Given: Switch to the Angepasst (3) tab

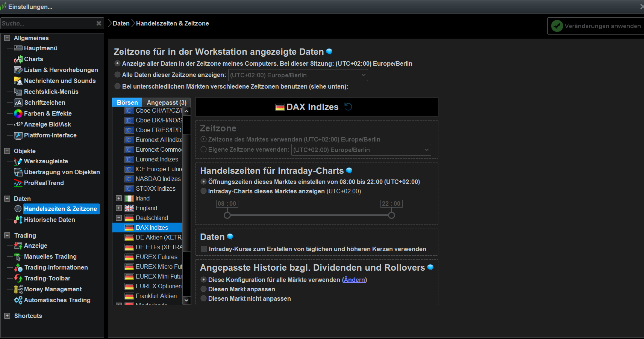Looking at the screenshot, I should [167, 102].
